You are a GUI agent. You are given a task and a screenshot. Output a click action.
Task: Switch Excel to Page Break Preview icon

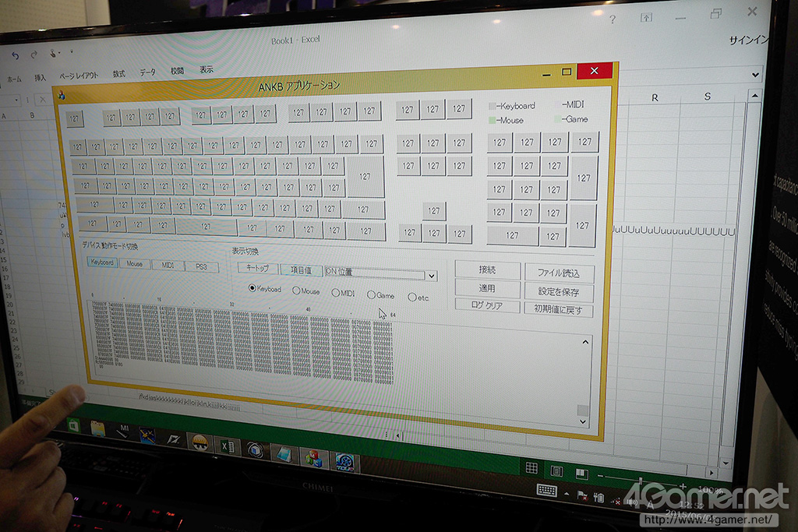581,474
